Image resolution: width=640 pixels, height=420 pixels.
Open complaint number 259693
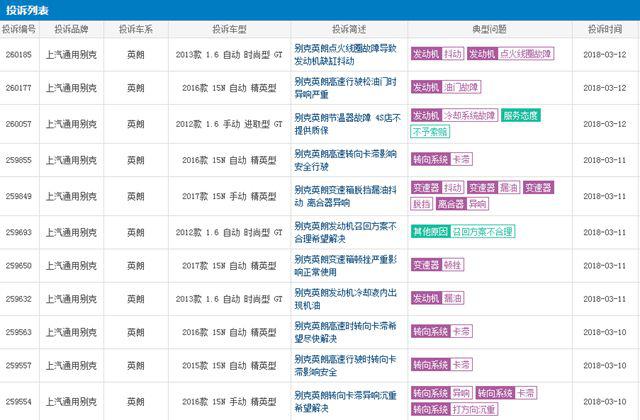coord(21,232)
